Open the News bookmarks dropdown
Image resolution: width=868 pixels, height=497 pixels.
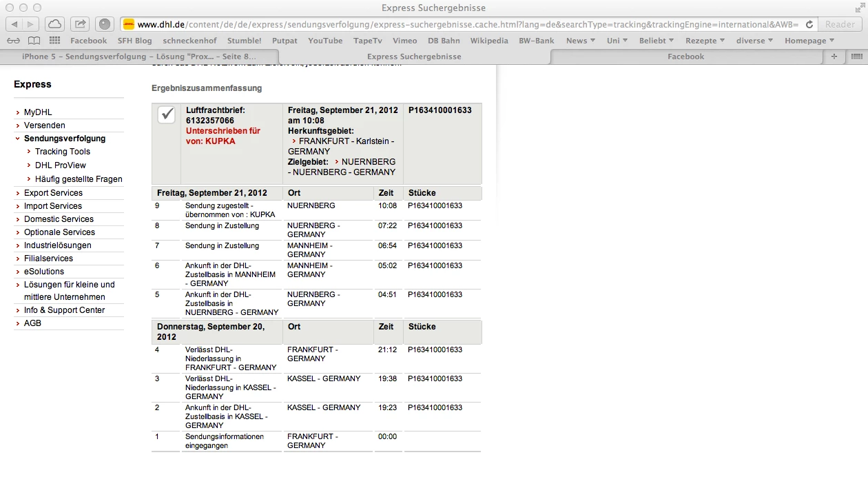click(581, 41)
